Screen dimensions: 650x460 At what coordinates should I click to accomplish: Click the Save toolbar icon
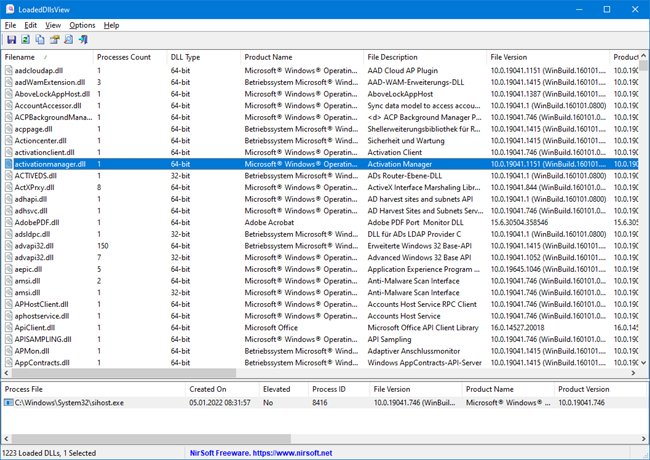point(11,39)
